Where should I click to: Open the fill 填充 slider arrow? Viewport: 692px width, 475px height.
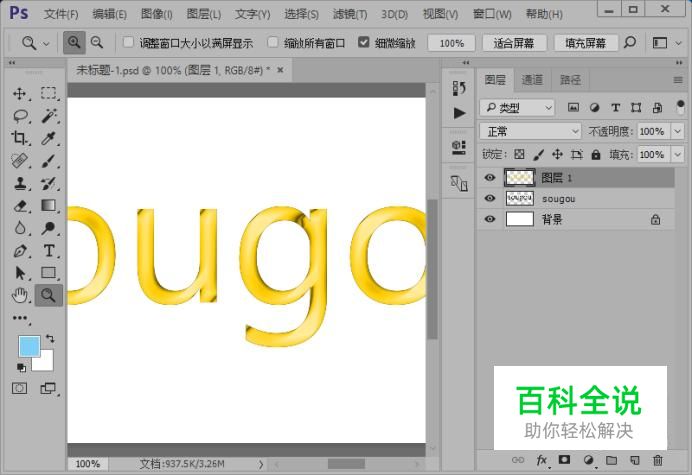click(x=678, y=155)
